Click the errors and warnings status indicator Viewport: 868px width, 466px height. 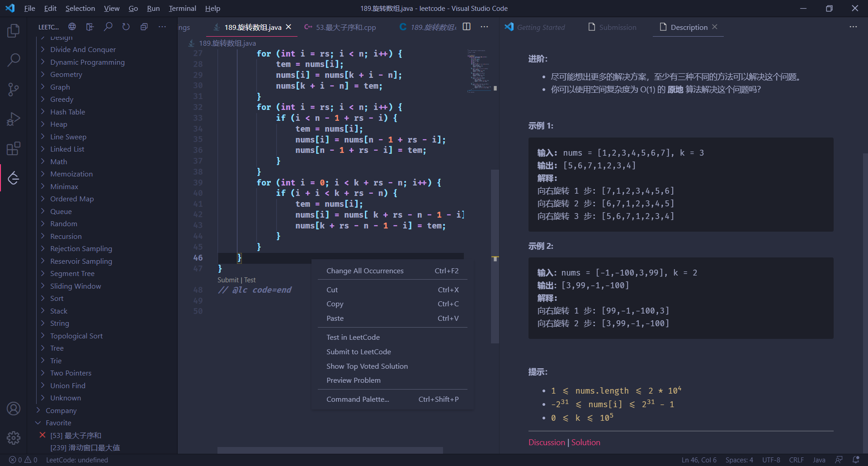[23, 460]
